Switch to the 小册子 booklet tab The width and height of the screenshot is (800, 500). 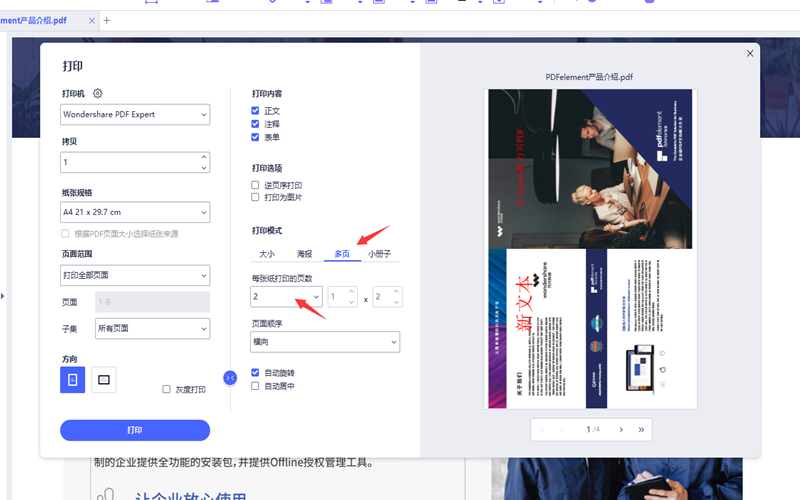tap(379, 254)
